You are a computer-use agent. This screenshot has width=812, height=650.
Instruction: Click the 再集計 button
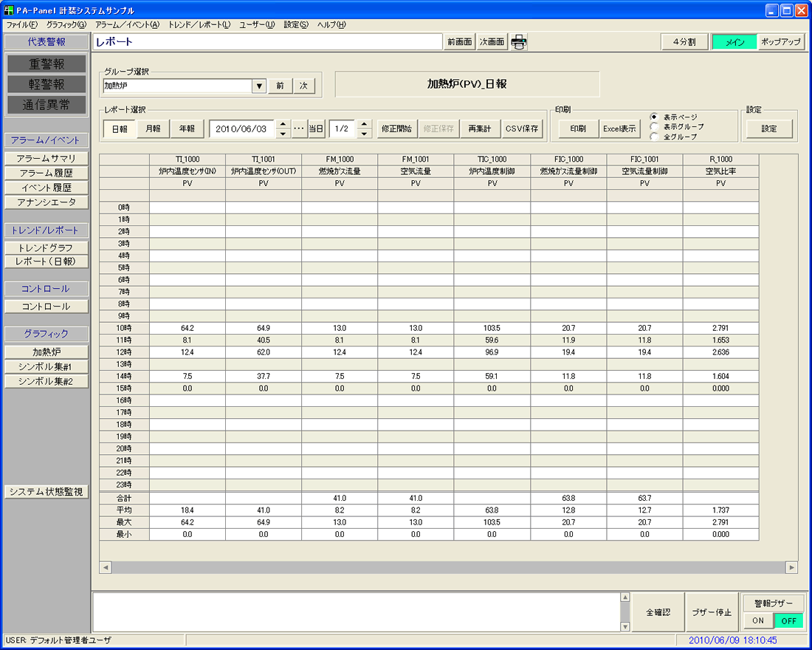pos(480,129)
